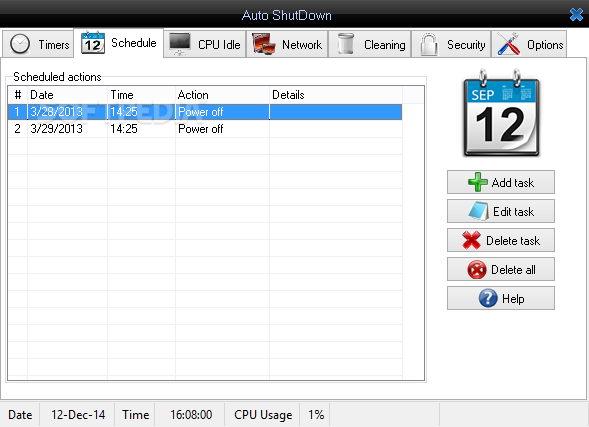
Task: Click the 1% CPU usage value
Action: pyautogui.click(x=316, y=415)
